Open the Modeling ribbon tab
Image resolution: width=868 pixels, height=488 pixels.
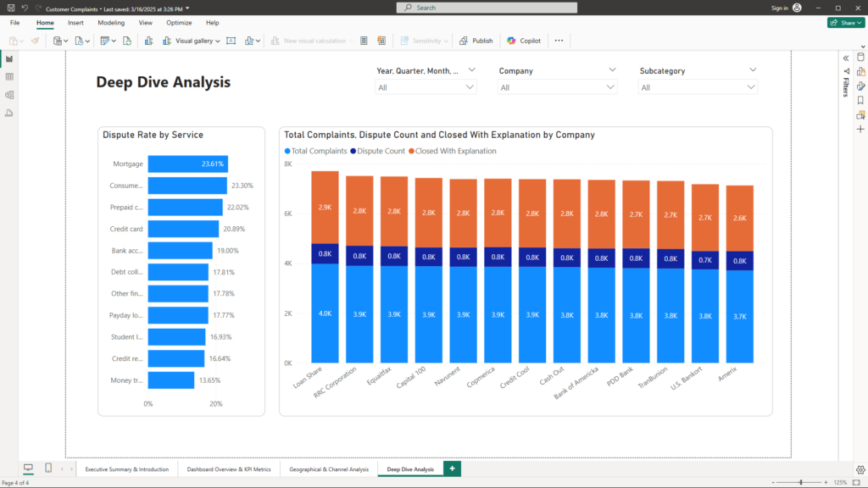[110, 23]
